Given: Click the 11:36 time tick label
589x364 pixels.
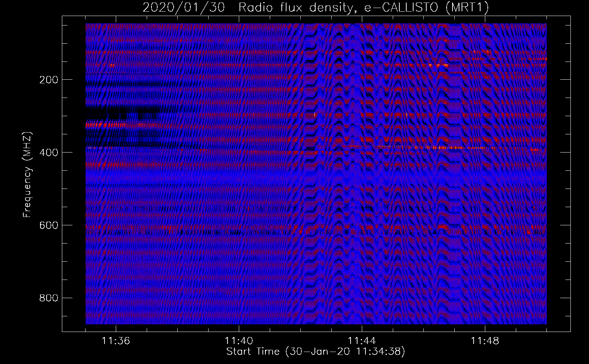Looking at the screenshot, I should click(x=116, y=341).
